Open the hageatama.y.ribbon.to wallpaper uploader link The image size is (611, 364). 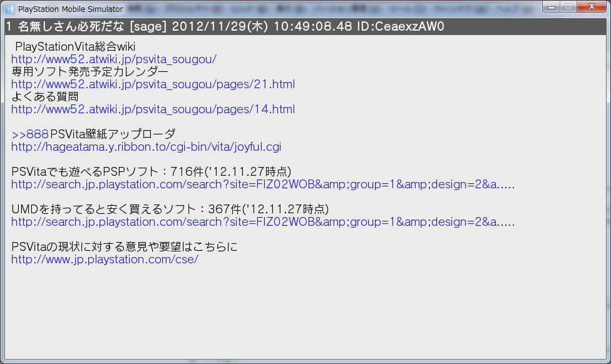click(146, 147)
